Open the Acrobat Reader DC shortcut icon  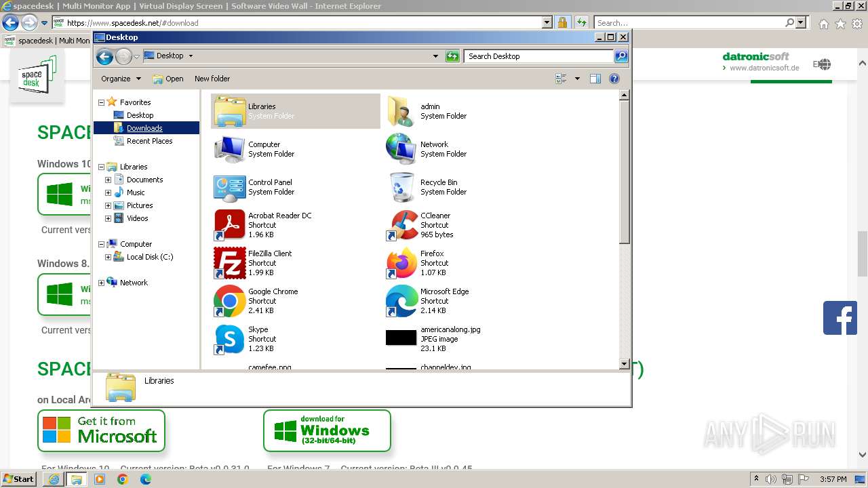229,225
